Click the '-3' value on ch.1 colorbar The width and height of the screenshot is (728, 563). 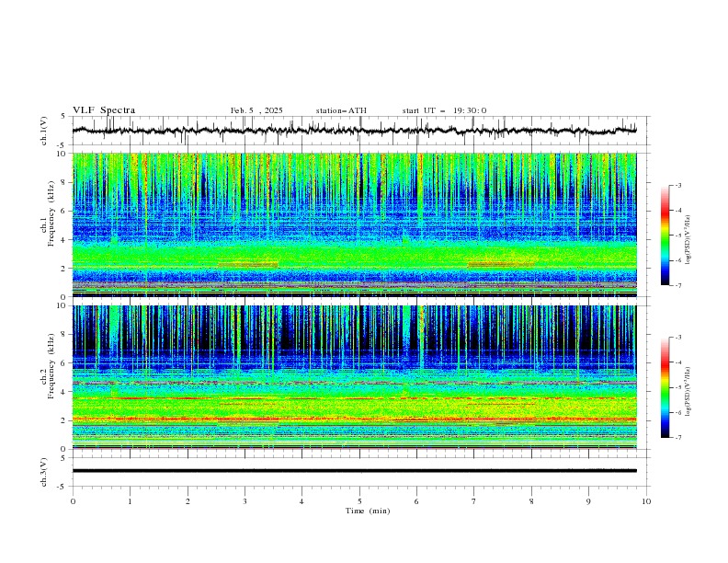(x=677, y=185)
